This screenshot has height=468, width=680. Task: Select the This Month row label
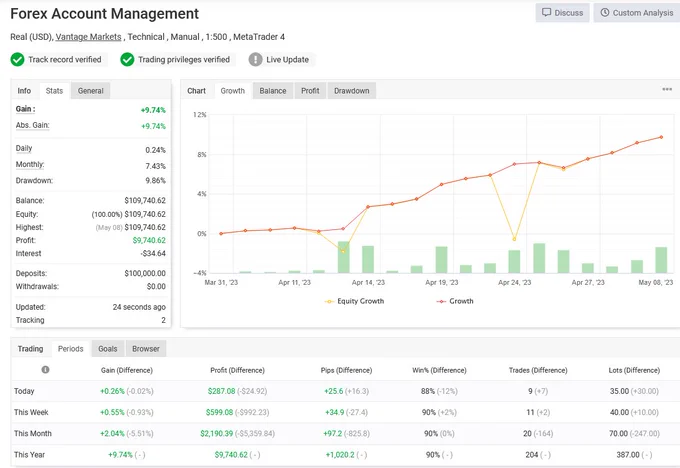(33, 434)
